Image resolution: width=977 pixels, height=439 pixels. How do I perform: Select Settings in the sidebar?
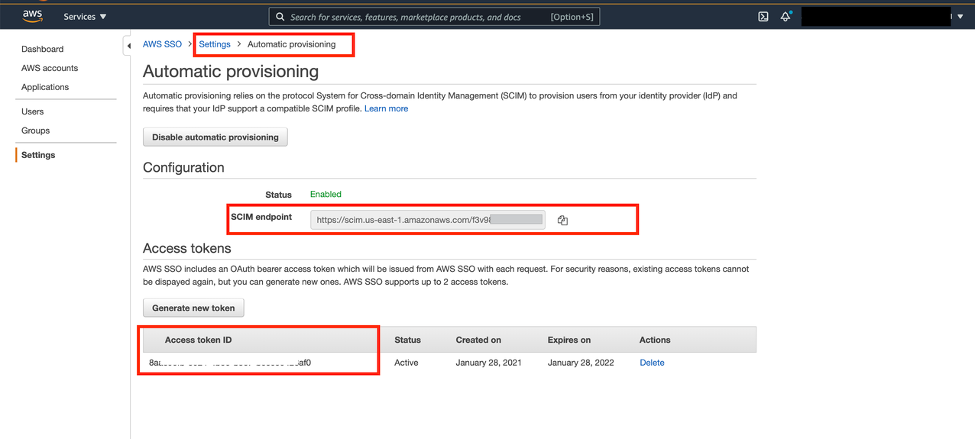click(38, 155)
